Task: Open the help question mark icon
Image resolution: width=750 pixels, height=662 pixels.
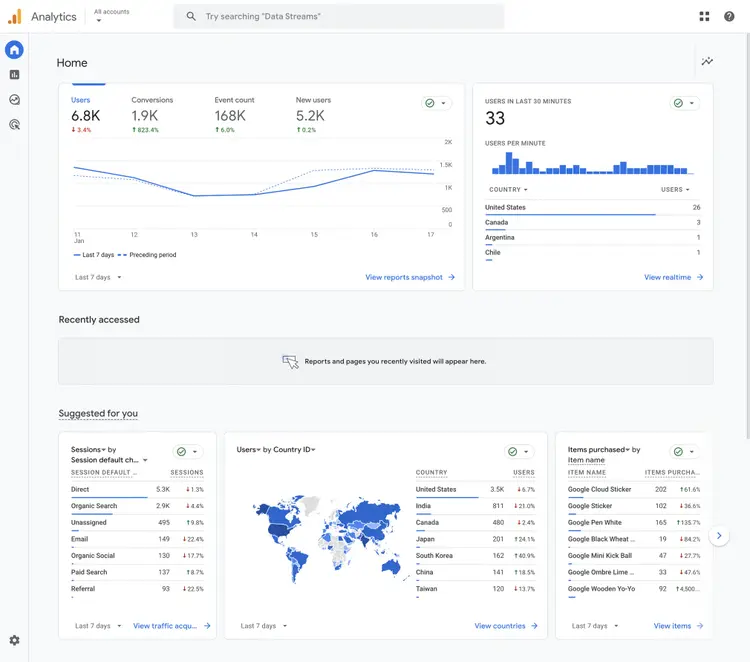Action: click(x=729, y=16)
